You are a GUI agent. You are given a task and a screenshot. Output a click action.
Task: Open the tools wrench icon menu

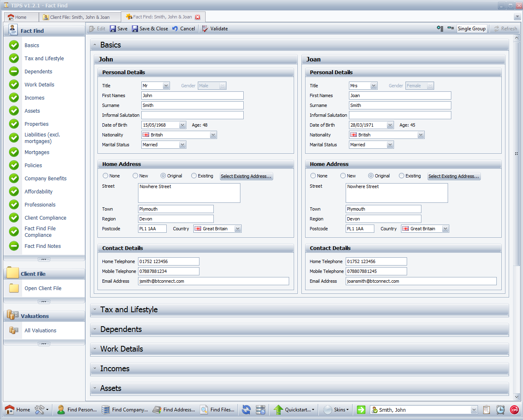pyautogui.click(x=41, y=410)
